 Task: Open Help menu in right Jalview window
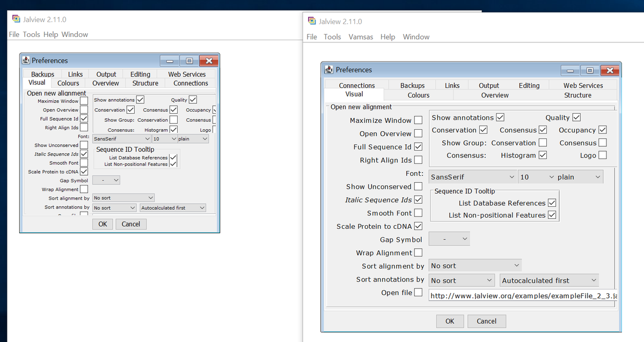click(x=387, y=37)
